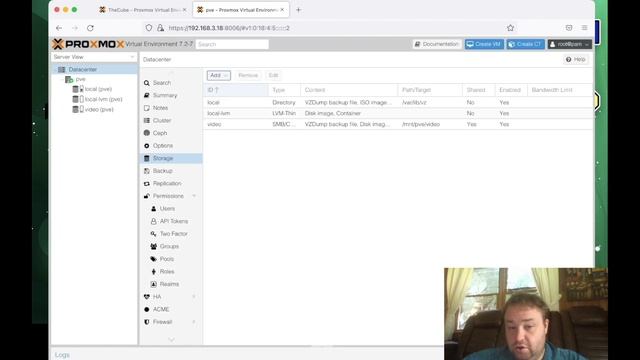This screenshot has height=360, width=640.
Task: Open the Options section
Action: [x=171, y=146]
